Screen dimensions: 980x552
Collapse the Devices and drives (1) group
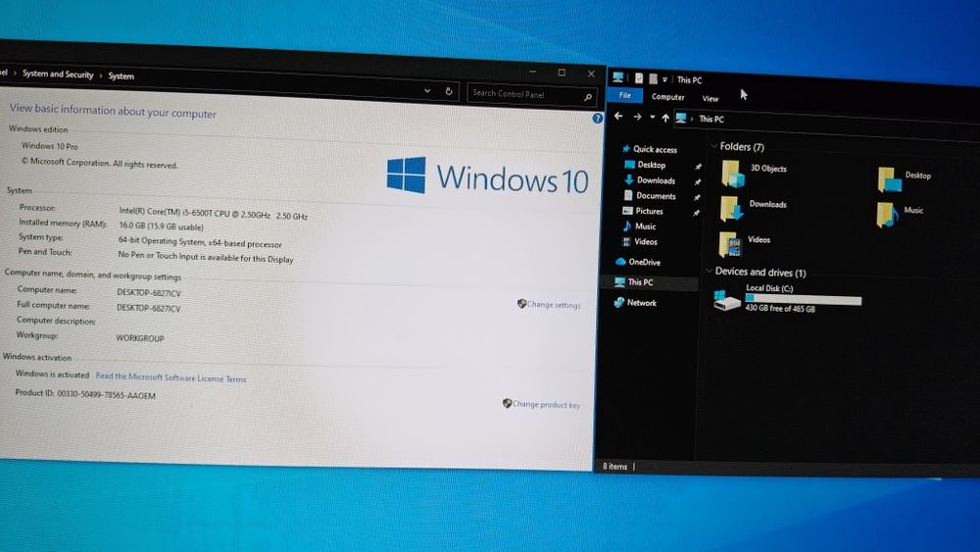(x=710, y=271)
